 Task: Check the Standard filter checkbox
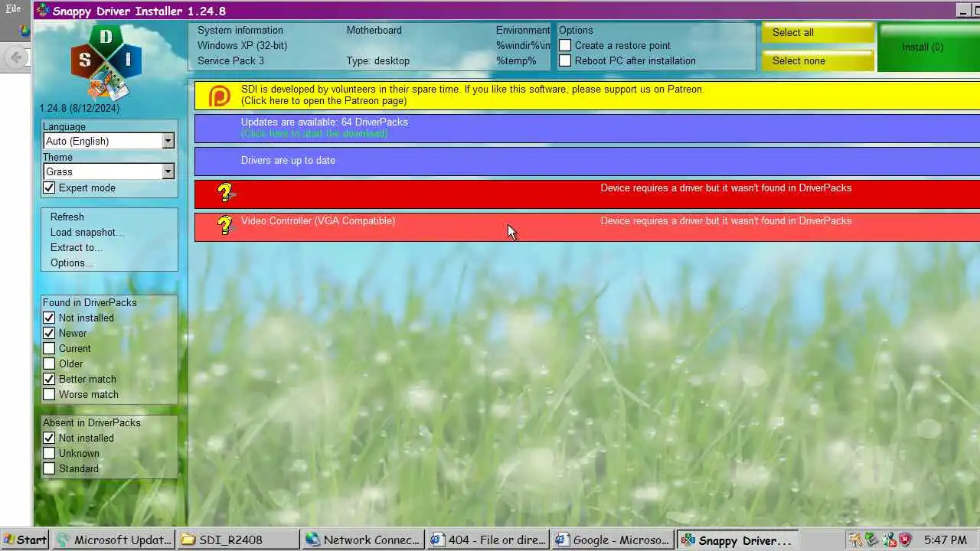tap(49, 468)
